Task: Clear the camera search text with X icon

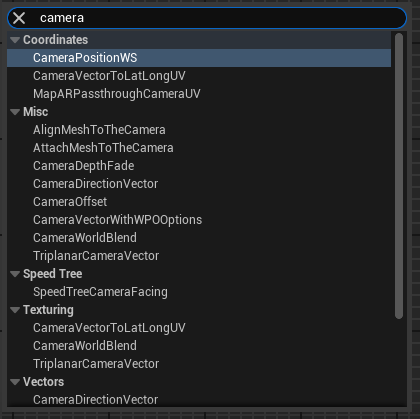Action: pos(19,18)
